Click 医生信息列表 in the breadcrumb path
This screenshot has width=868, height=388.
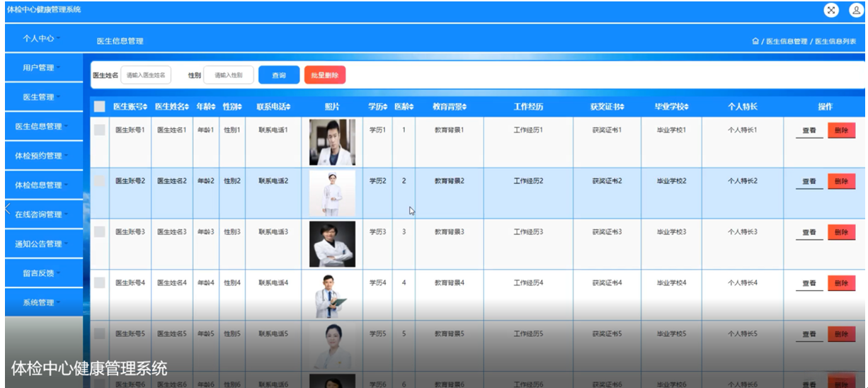(836, 41)
